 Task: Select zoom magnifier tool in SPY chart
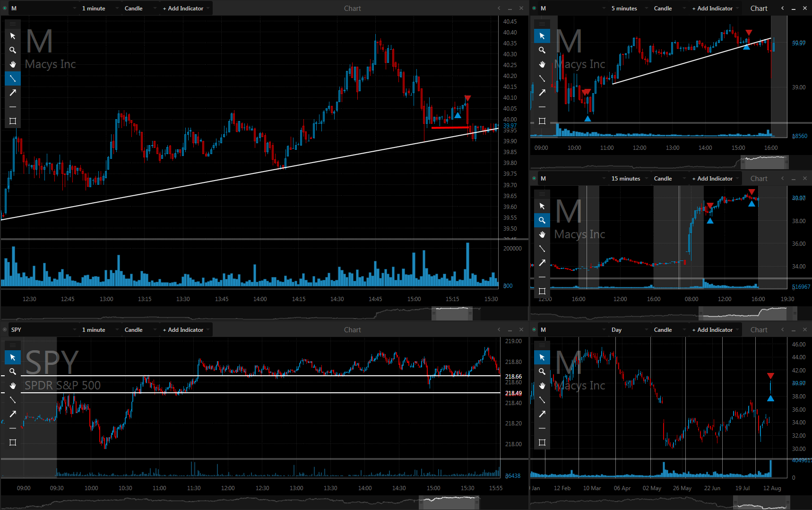(x=13, y=372)
